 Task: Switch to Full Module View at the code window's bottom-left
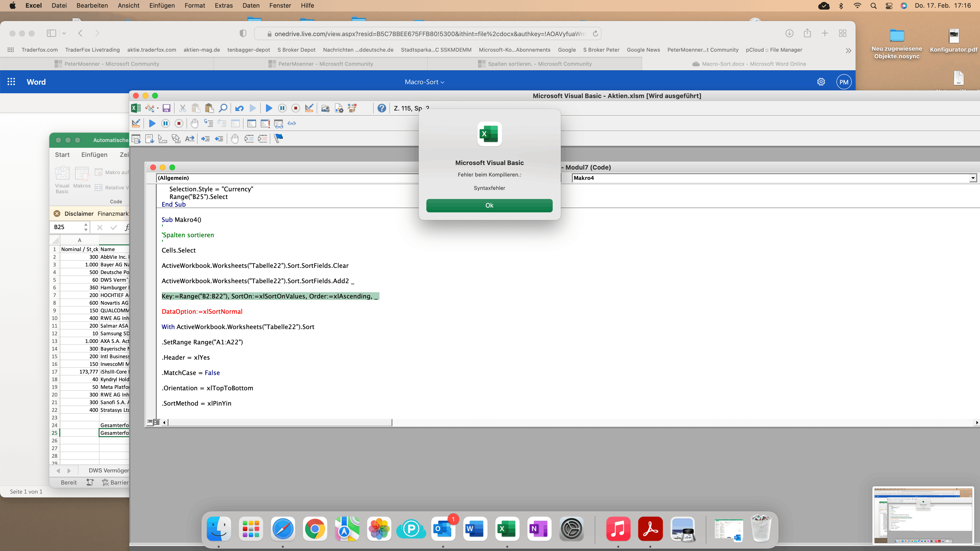[156, 422]
